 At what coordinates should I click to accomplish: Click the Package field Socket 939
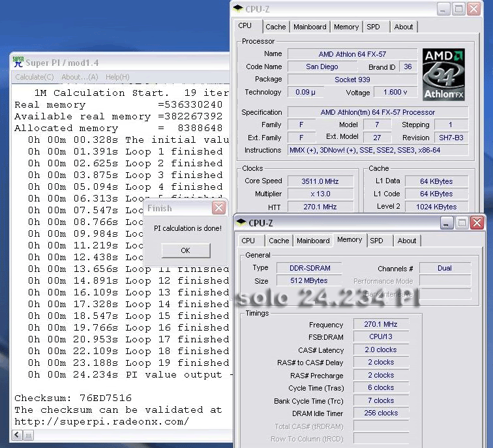(352, 80)
